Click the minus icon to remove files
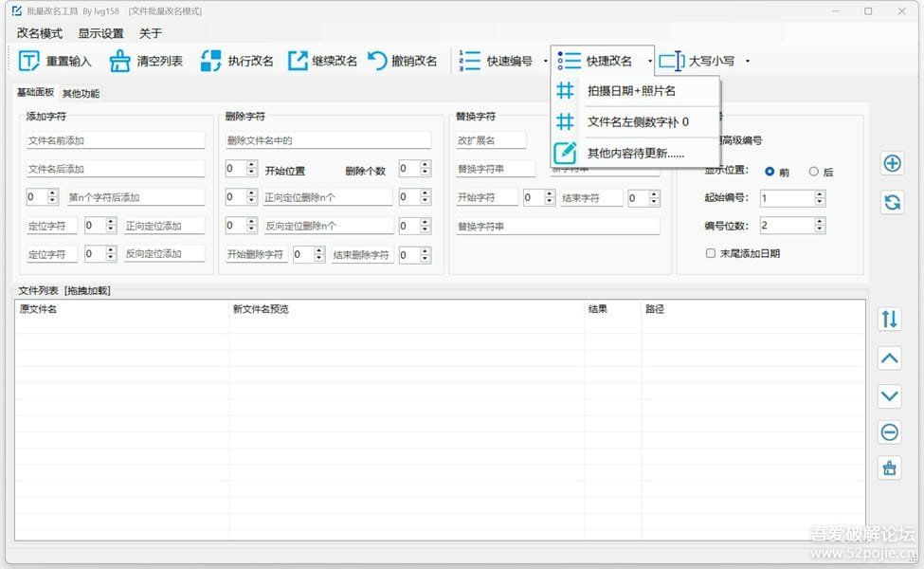Image resolution: width=924 pixels, height=569 pixels. point(889,431)
